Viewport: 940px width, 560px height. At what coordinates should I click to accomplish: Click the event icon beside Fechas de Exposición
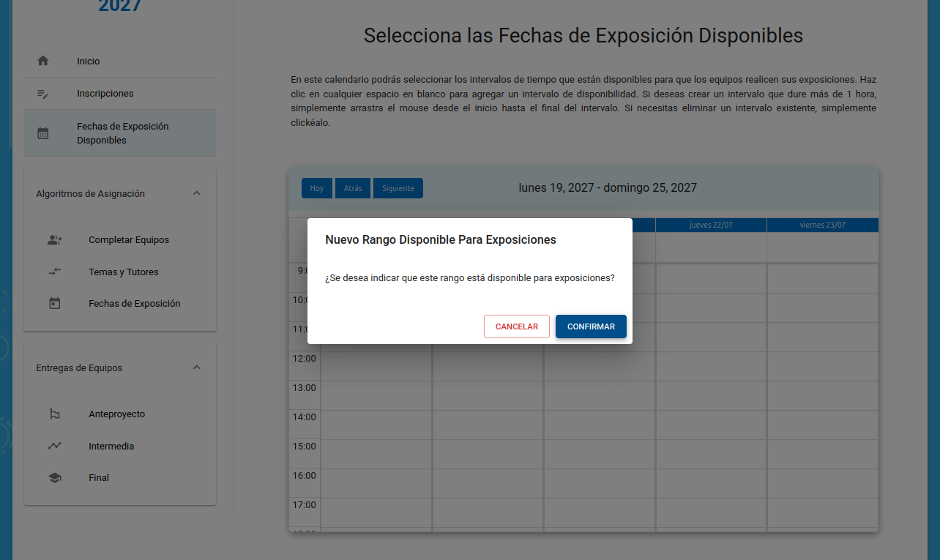(55, 303)
